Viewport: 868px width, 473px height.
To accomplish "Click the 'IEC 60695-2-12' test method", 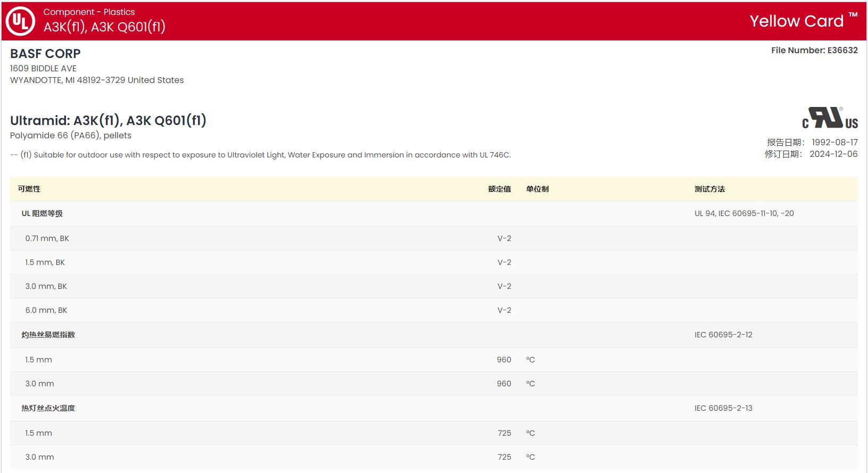I will pos(723,335).
